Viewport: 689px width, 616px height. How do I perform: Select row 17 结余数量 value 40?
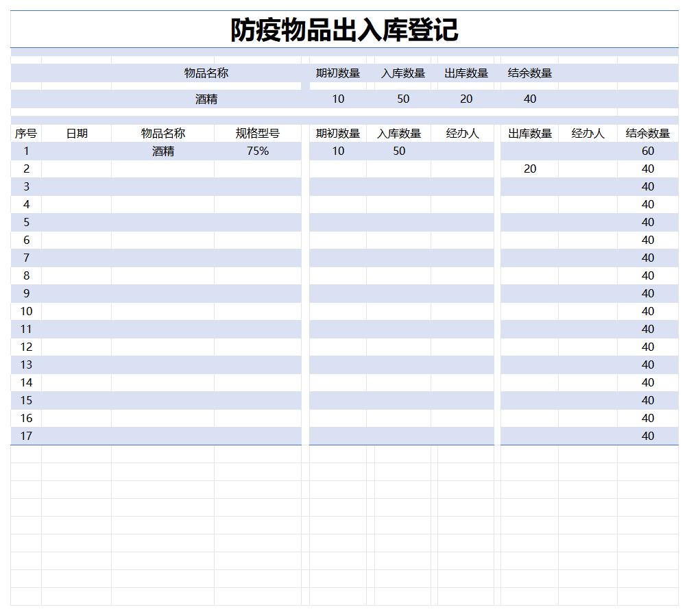[648, 436]
